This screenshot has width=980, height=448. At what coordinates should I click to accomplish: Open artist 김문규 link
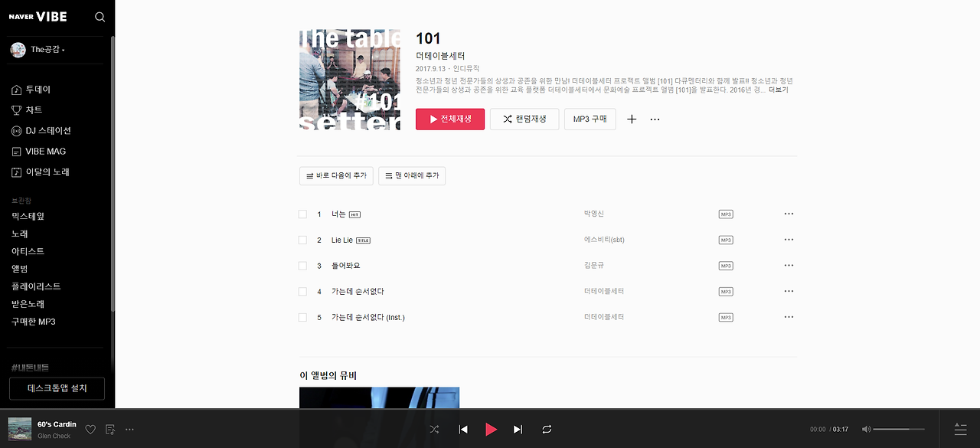[x=593, y=265]
